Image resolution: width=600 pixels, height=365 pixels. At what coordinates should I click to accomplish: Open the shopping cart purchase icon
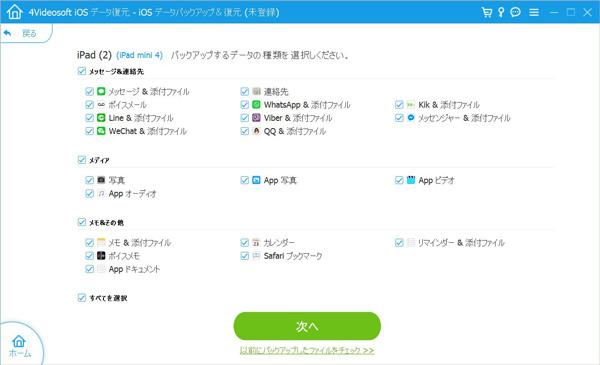click(x=487, y=12)
